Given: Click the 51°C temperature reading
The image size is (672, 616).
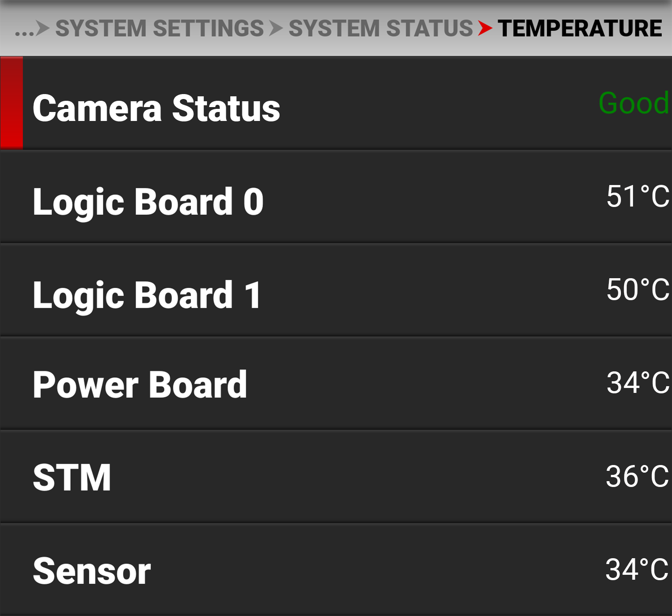Looking at the screenshot, I should 638,196.
